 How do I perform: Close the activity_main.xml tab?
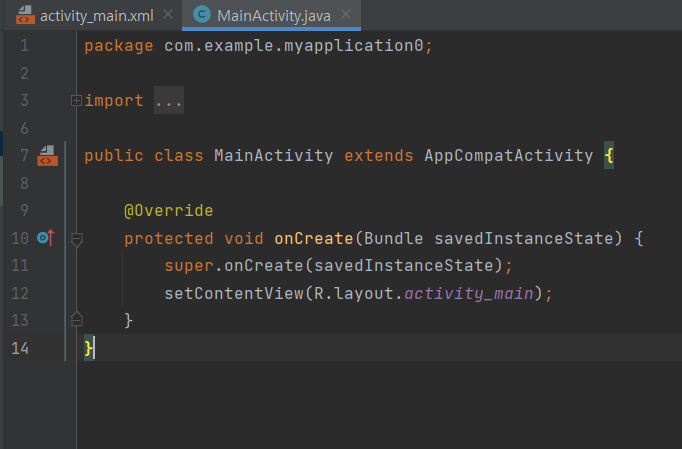(168, 15)
